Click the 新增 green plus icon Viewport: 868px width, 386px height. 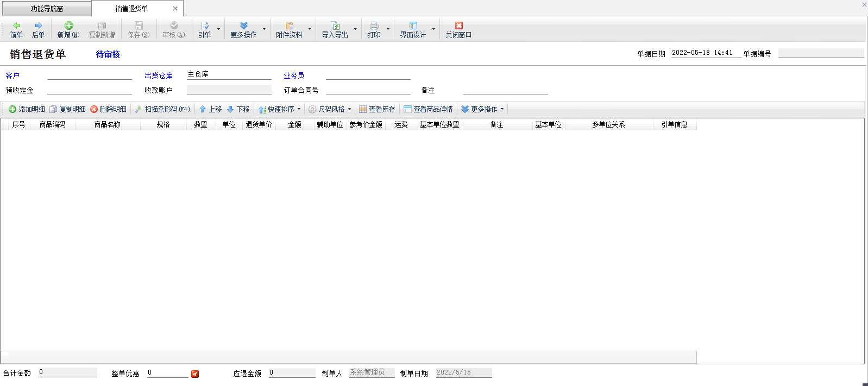[x=69, y=26]
